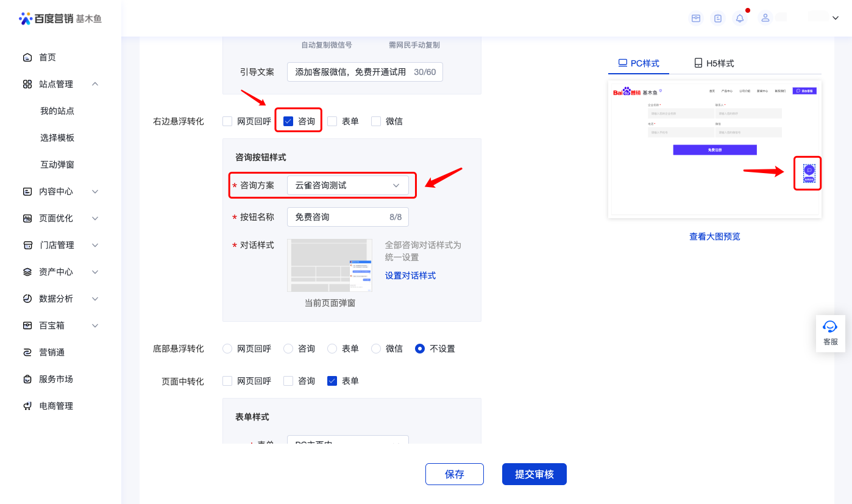
Task: Click the clipboard icon in top bar
Action: 717,18
